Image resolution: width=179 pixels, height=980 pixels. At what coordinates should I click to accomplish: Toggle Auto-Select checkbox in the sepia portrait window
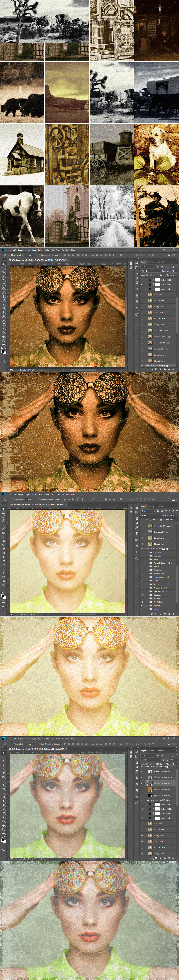12,255
